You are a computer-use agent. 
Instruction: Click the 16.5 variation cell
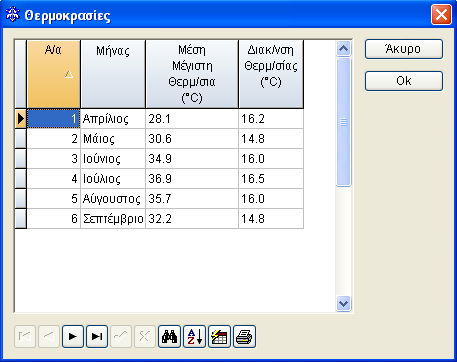coord(271,179)
